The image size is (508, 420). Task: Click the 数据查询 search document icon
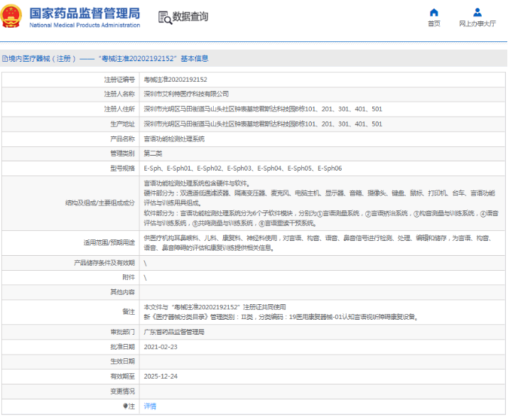(x=165, y=18)
